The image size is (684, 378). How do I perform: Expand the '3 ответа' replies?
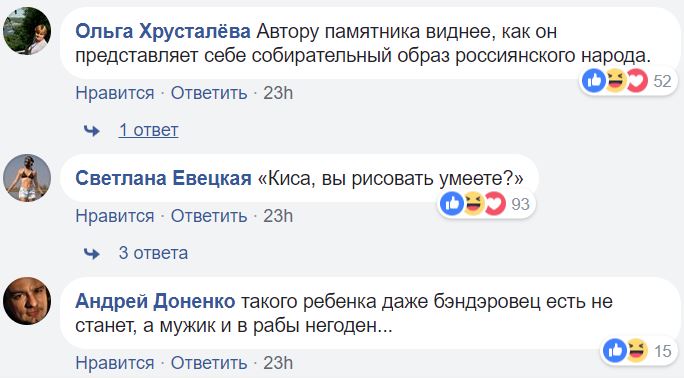[x=153, y=253]
